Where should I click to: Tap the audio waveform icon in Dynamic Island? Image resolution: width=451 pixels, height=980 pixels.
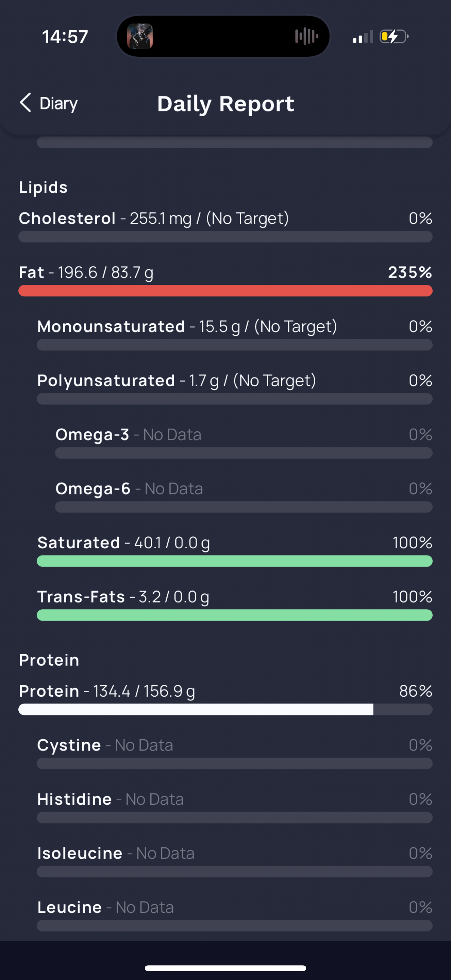(306, 37)
